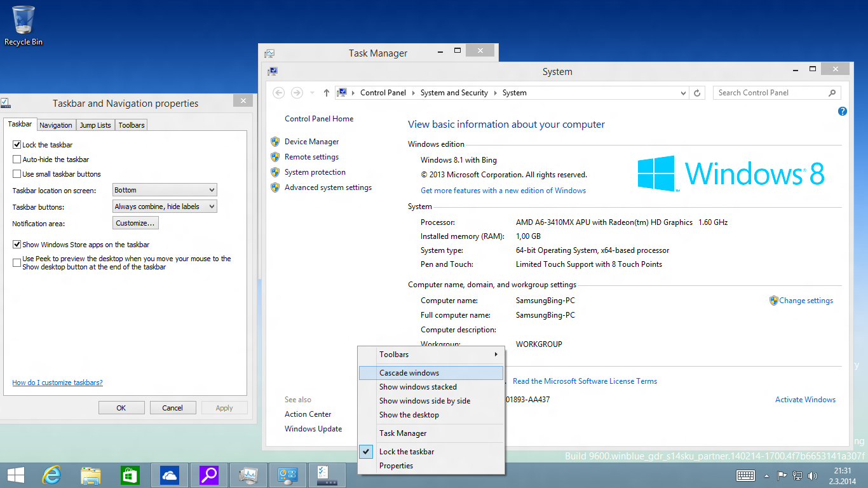Screen dimensions: 868x488
Task: Launch File Explorer taskbar icon
Action: click(x=91, y=475)
